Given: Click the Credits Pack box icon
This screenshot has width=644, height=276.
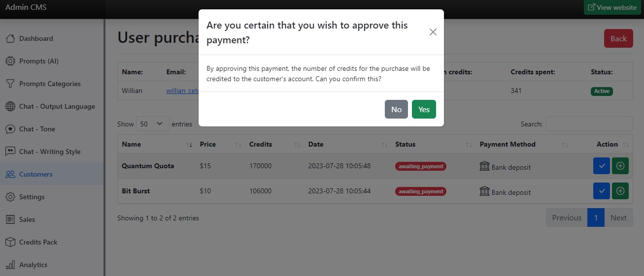Looking at the screenshot, I should click(x=10, y=242).
